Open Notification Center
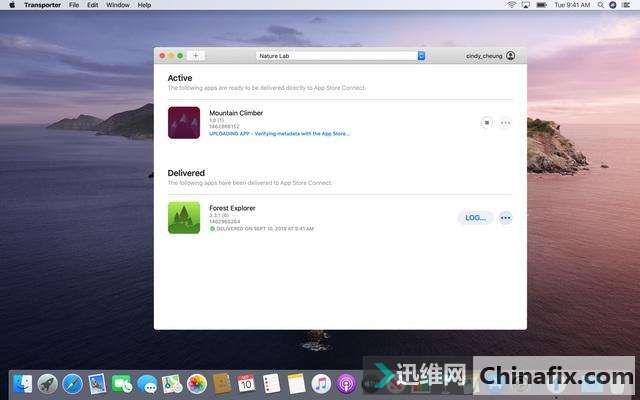The width and height of the screenshot is (640, 400). 626,5
